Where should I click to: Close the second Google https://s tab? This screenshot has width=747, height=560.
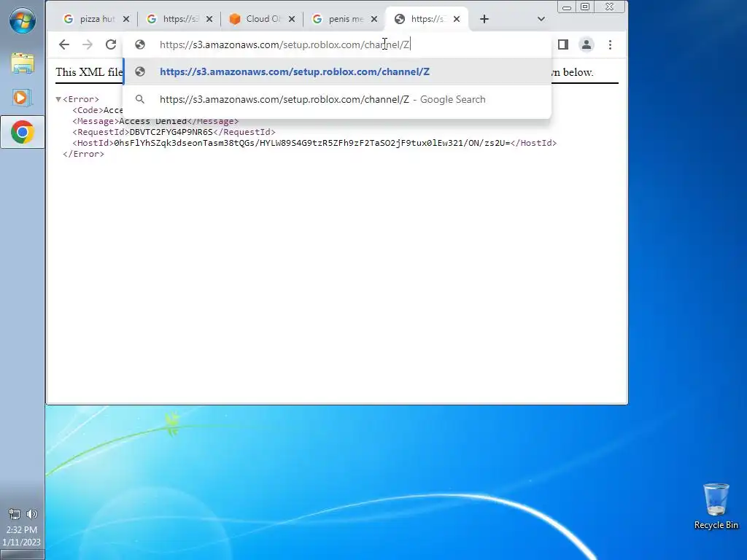coord(209,19)
